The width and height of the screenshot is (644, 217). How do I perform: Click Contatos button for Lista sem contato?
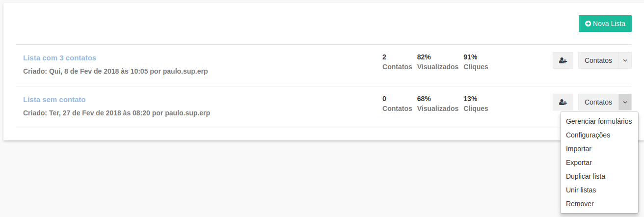click(598, 102)
